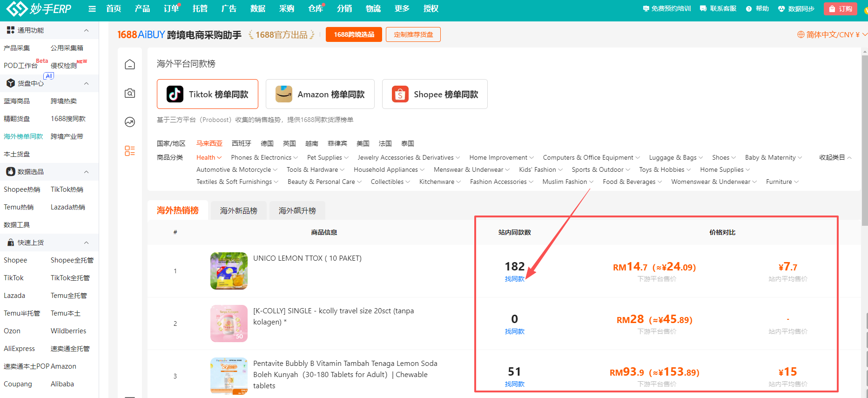868x398 pixels.
Task: Select the Amazon 榜单同款 card
Action: [320, 94]
